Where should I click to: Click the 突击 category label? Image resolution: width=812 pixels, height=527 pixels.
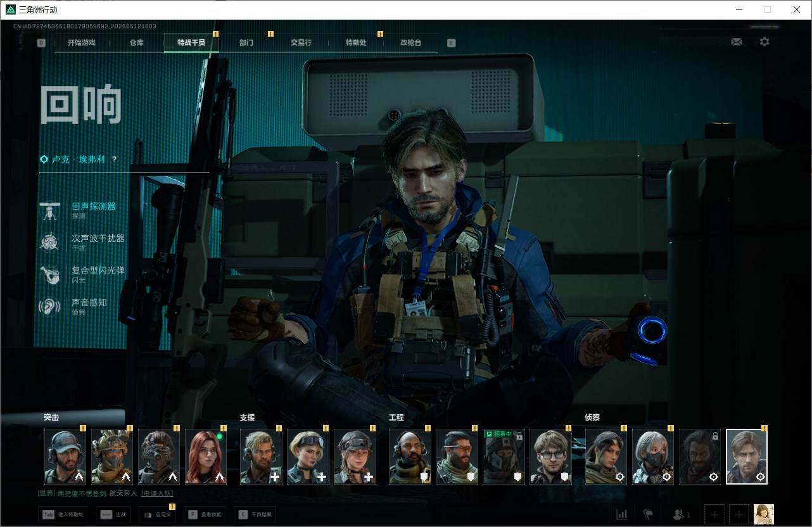[51, 418]
